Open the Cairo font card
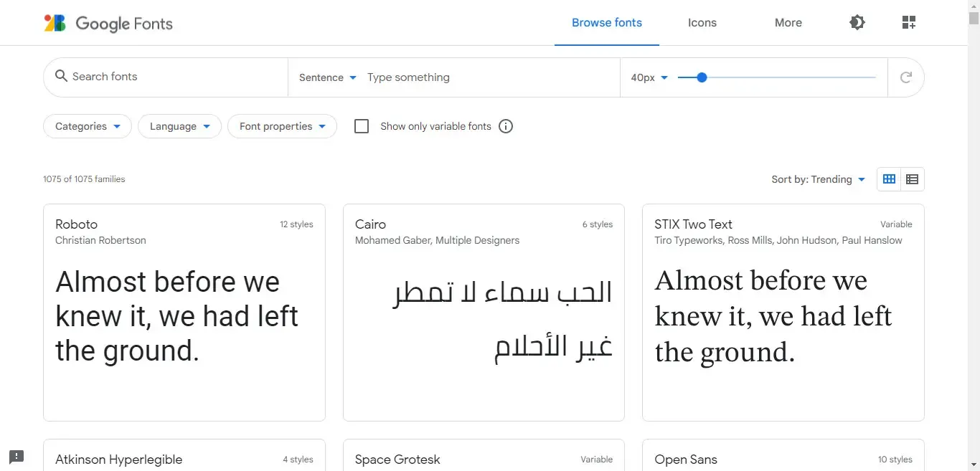 click(x=484, y=313)
